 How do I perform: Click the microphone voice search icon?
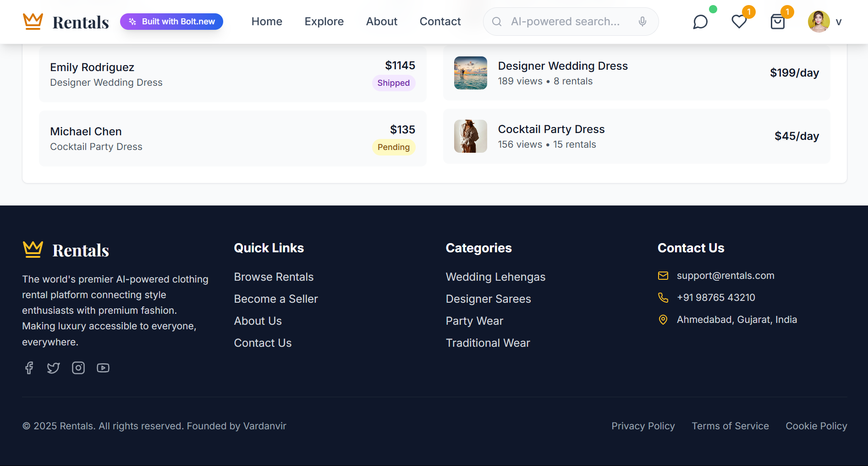643,22
